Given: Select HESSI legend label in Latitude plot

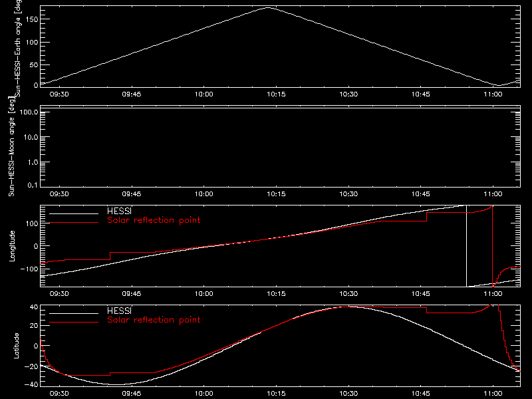Looking at the screenshot, I should [x=119, y=311].
